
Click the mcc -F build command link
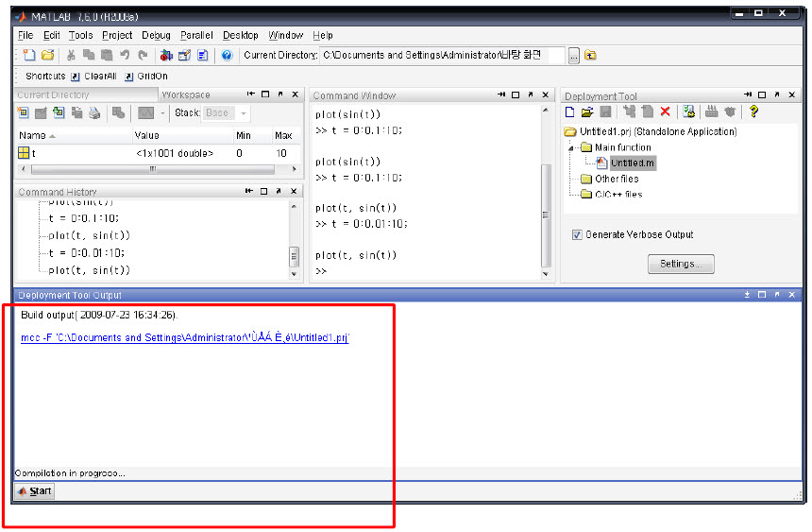(x=185, y=338)
